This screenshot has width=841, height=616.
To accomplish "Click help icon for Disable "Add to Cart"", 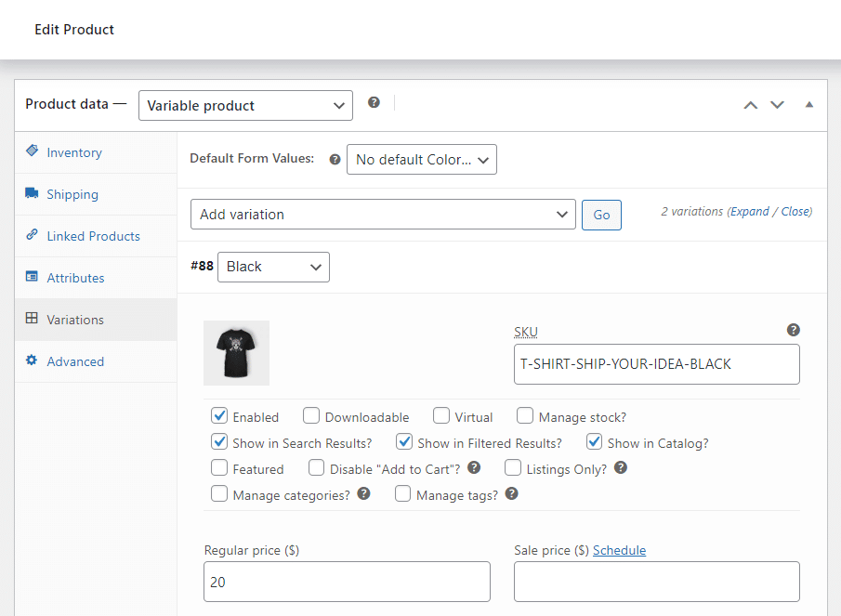I will point(474,468).
